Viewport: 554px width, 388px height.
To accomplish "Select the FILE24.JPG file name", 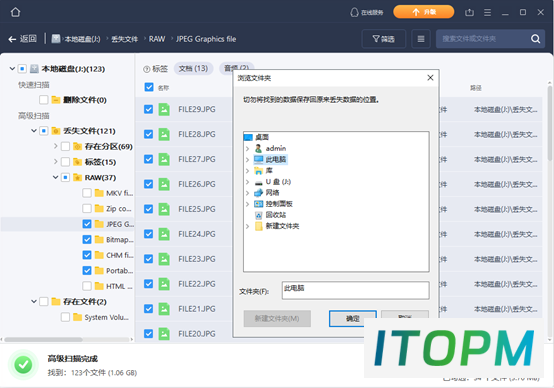I will [197, 234].
